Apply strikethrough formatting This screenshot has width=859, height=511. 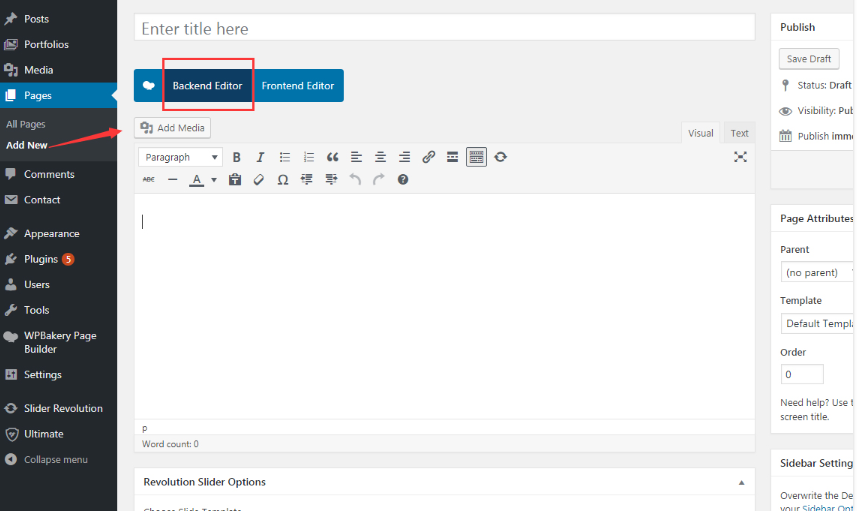[148, 180]
